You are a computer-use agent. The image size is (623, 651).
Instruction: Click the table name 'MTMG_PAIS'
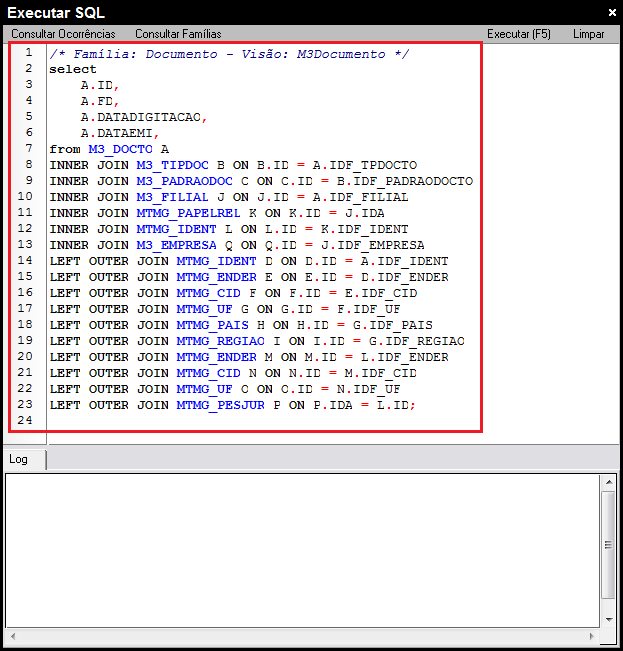[213, 325]
